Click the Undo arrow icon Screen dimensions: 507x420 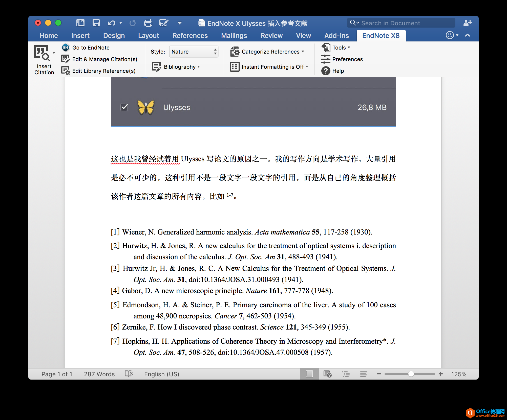point(111,23)
